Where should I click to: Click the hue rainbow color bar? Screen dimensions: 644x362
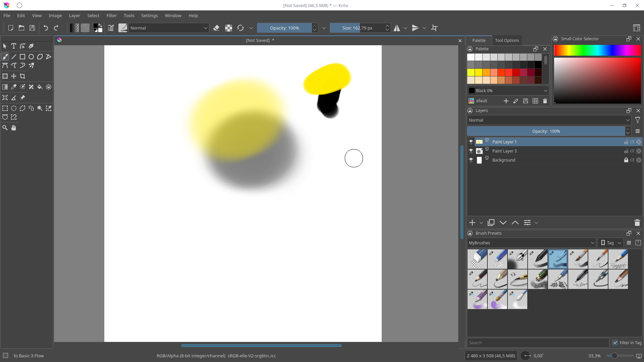597,50
